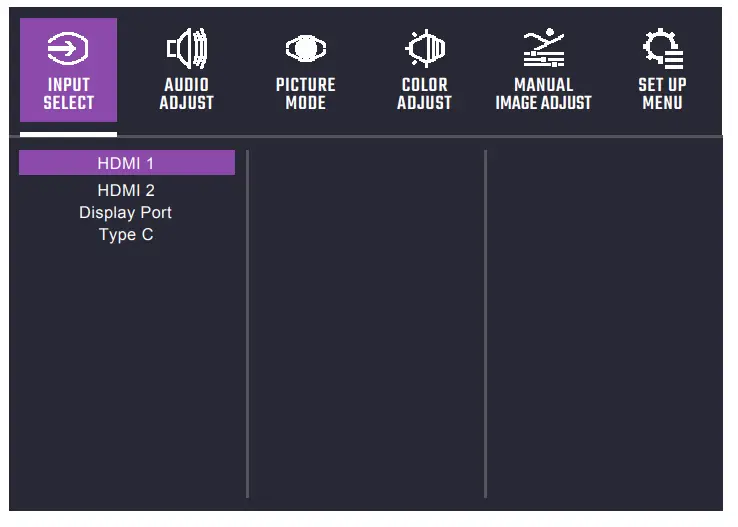Open the MANUAL IMAGE ADJUST text label
This screenshot has height=527, width=738.
[543, 94]
